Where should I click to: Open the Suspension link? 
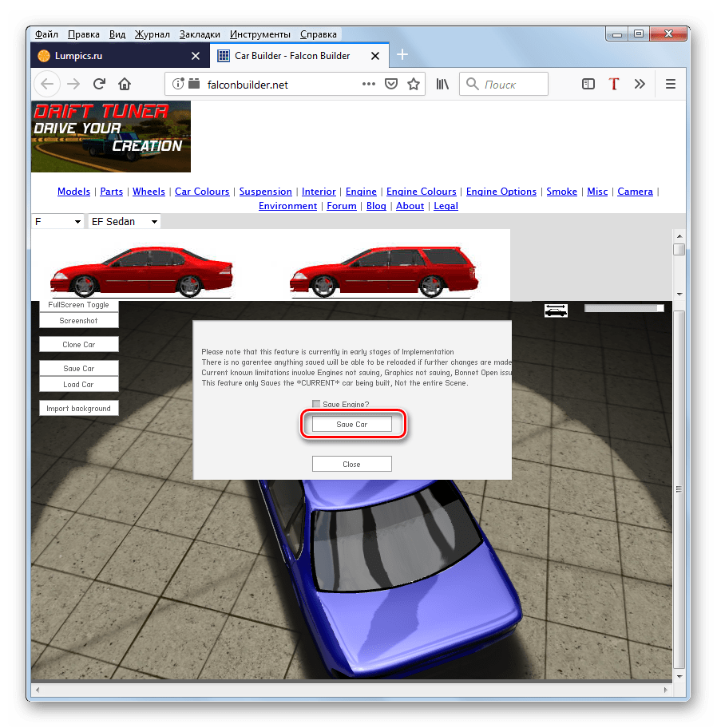point(266,192)
